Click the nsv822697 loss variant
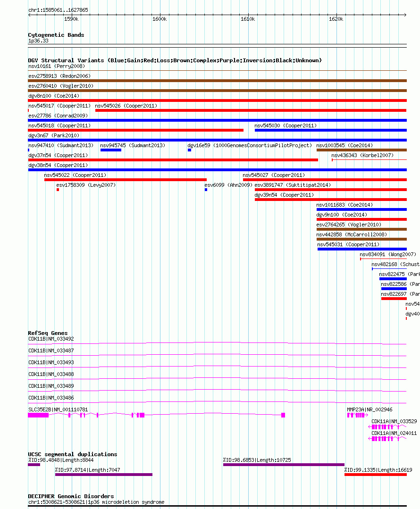420x509 pixels. tap(394, 298)
